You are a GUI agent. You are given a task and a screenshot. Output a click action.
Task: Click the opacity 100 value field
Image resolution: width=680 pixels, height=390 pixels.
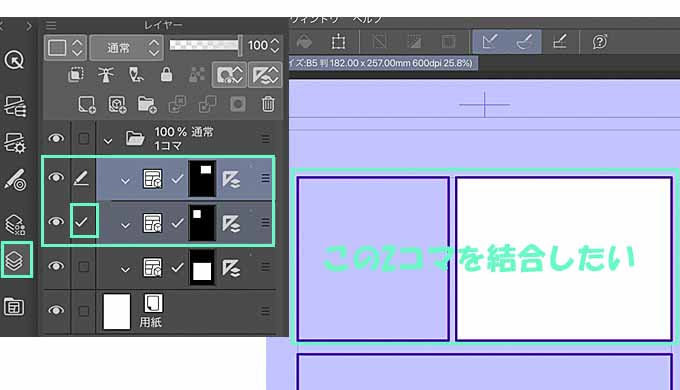(x=258, y=45)
